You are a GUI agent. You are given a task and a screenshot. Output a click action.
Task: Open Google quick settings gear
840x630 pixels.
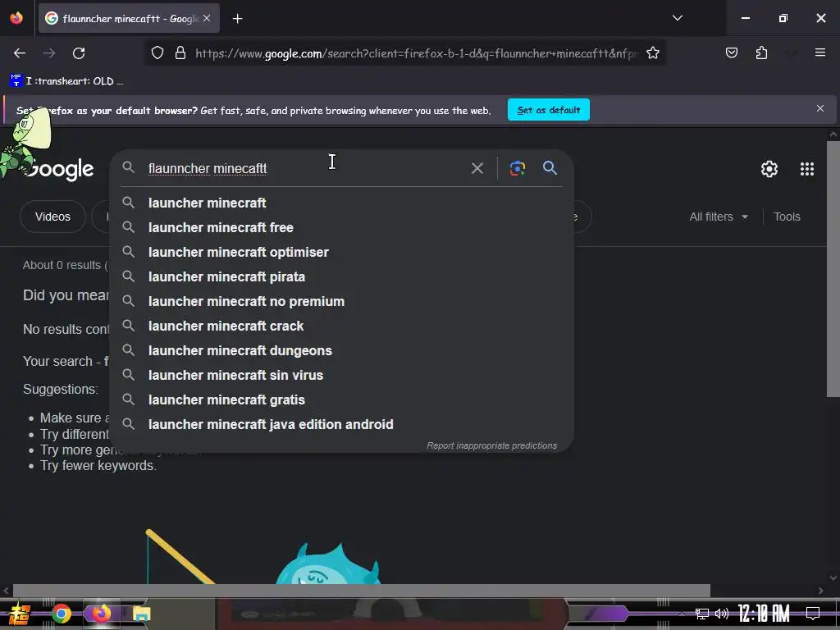[x=769, y=169]
